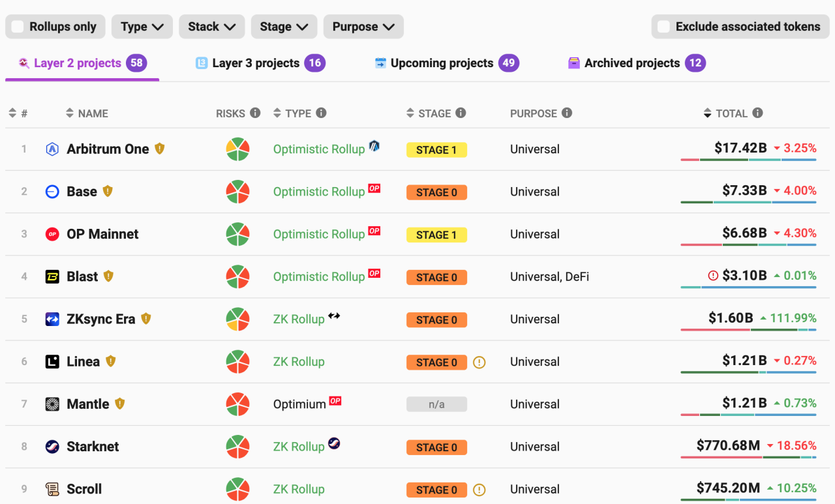This screenshot has width=835, height=504.
Task: Click the Linea logo icon
Action: click(x=52, y=362)
